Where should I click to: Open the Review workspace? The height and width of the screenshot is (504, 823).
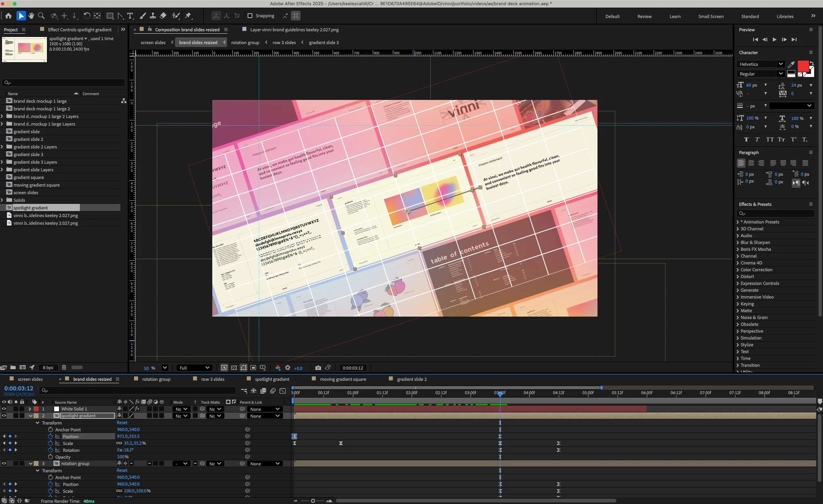[x=644, y=16]
